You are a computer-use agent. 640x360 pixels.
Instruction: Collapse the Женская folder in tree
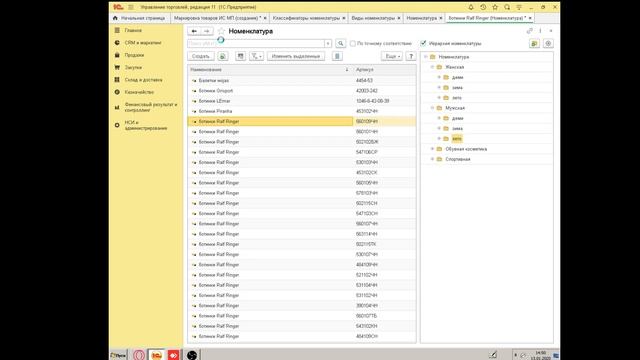pos(432,67)
